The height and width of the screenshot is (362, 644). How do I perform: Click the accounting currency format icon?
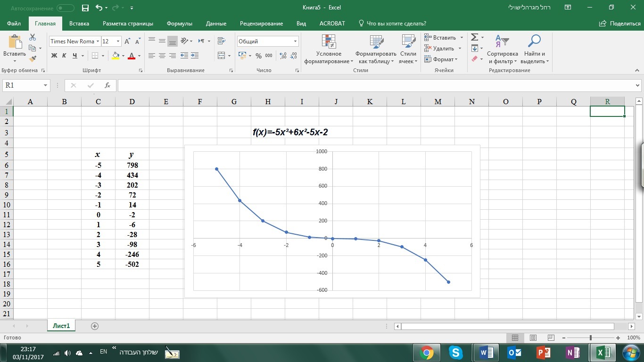242,56
